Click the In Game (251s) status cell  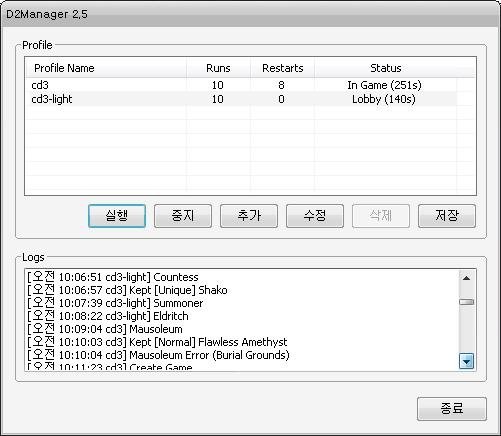pos(384,85)
